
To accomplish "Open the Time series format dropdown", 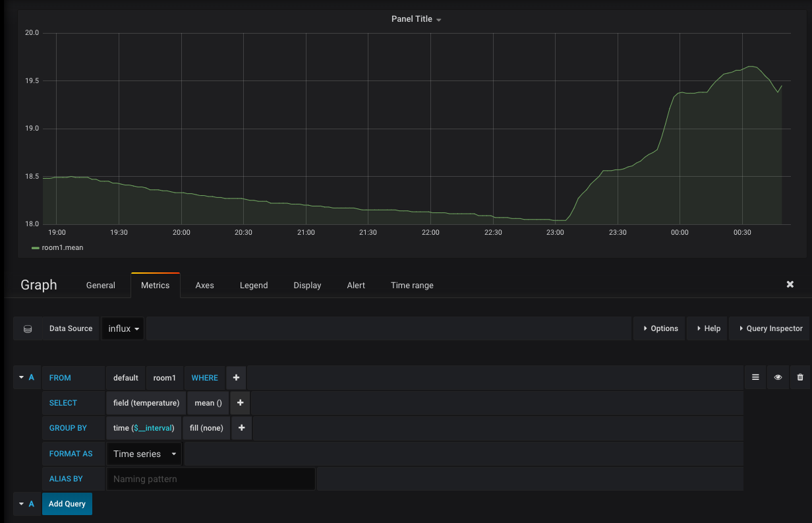I will click(x=144, y=454).
